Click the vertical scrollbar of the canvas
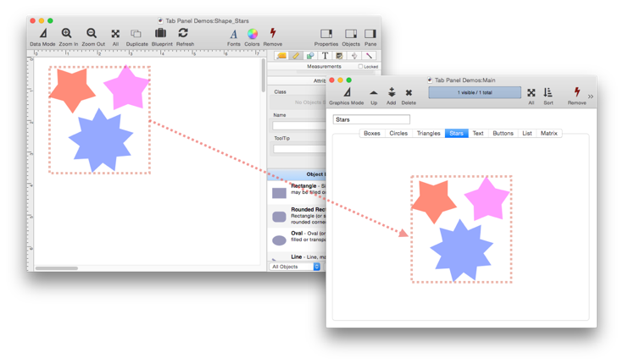This screenshot has width=623, height=364. [x=263, y=75]
